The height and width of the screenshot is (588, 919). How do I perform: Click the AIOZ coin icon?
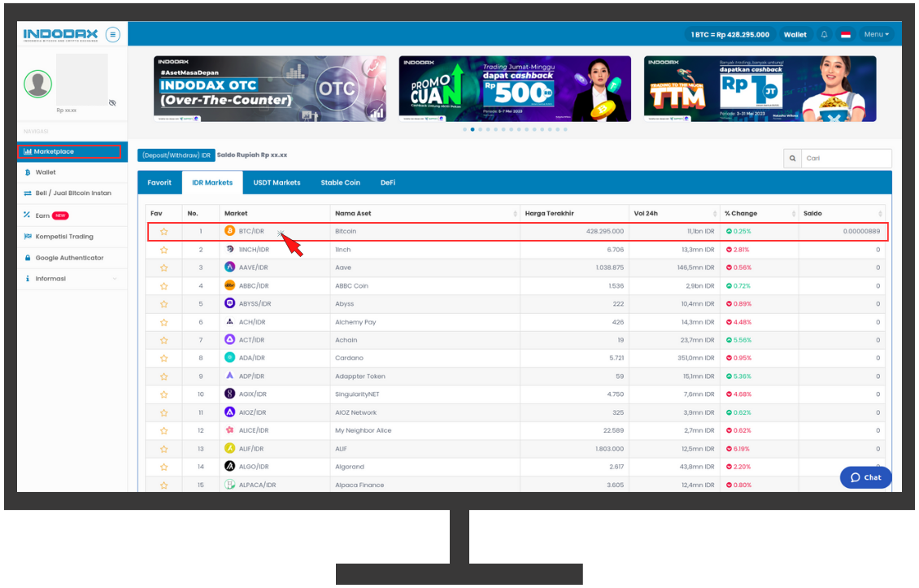(229, 412)
